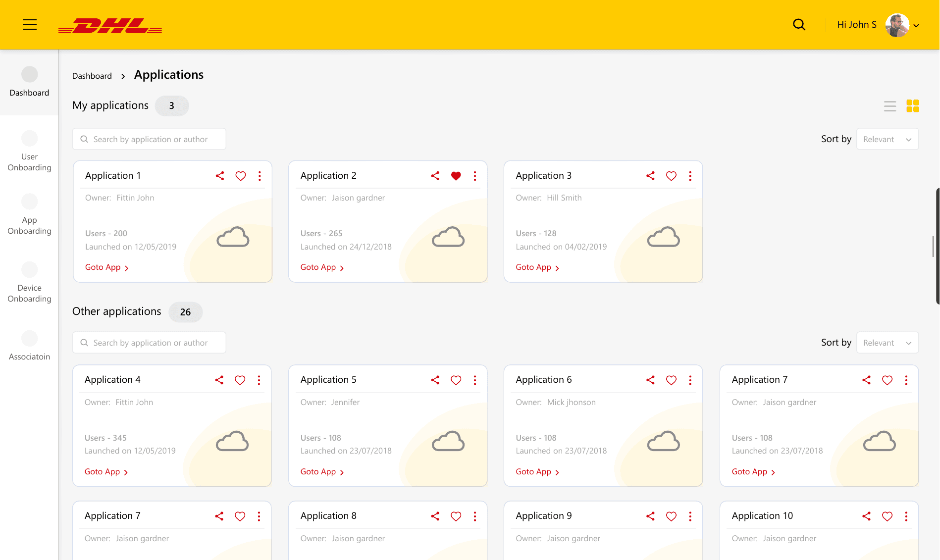Click Goto App on Application 5
Screen dimensions: 940x560
tap(322, 472)
